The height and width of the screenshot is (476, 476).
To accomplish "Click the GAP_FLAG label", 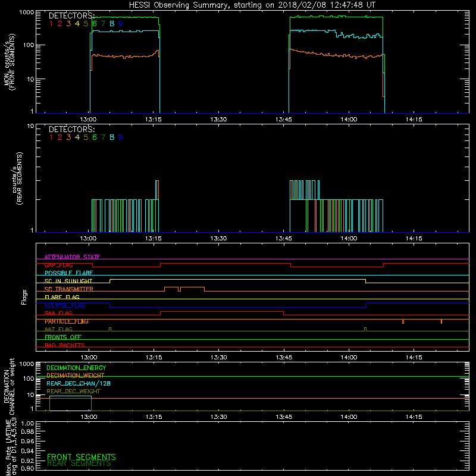I will coord(58,265).
